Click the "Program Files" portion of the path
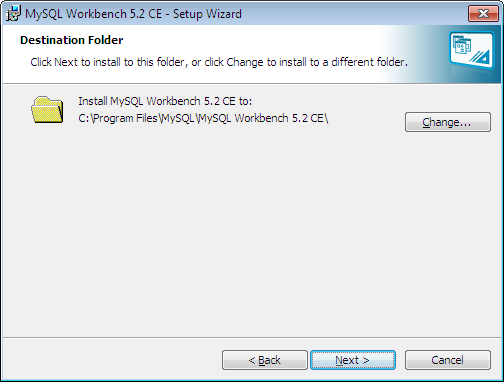 125,118
